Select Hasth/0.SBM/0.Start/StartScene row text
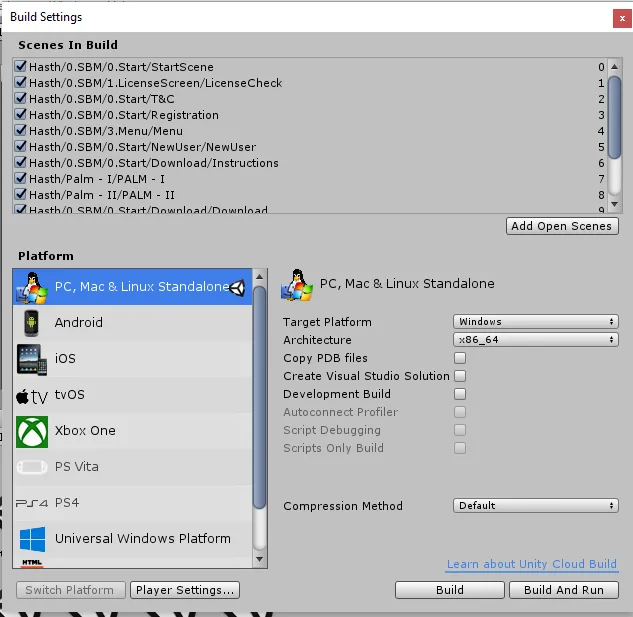Screen dimensions: 633x617 (x=121, y=67)
